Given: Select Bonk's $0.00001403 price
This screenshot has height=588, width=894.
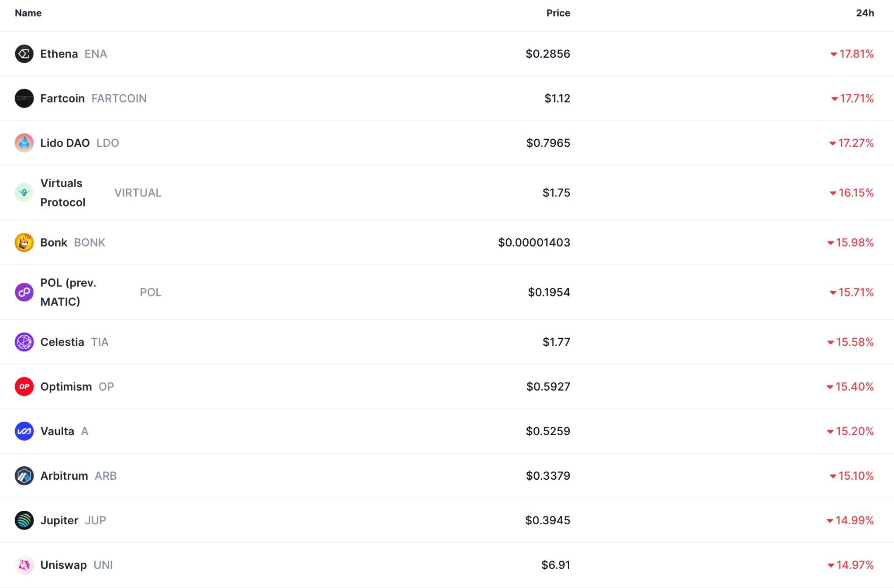Looking at the screenshot, I should [x=534, y=242].
